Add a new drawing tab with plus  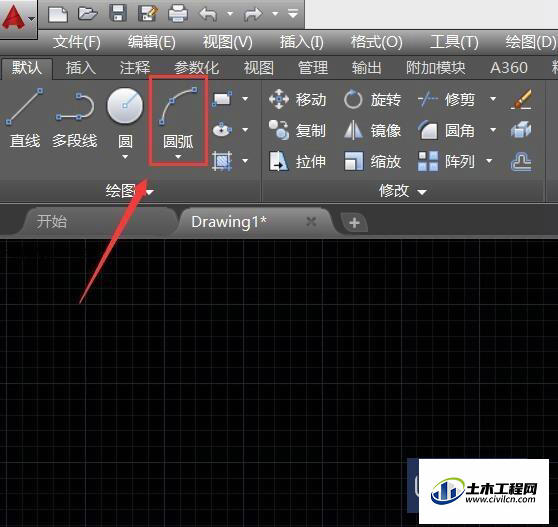click(354, 223)
